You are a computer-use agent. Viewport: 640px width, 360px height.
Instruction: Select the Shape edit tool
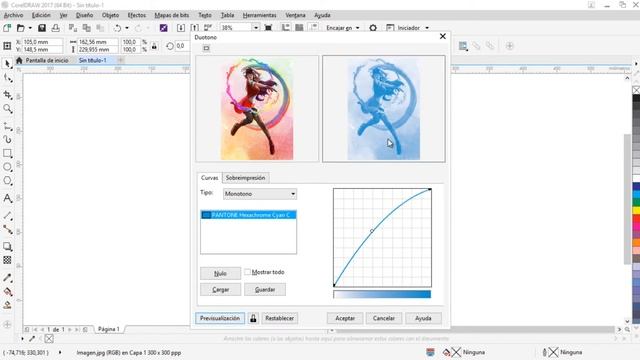pos(7,78)
